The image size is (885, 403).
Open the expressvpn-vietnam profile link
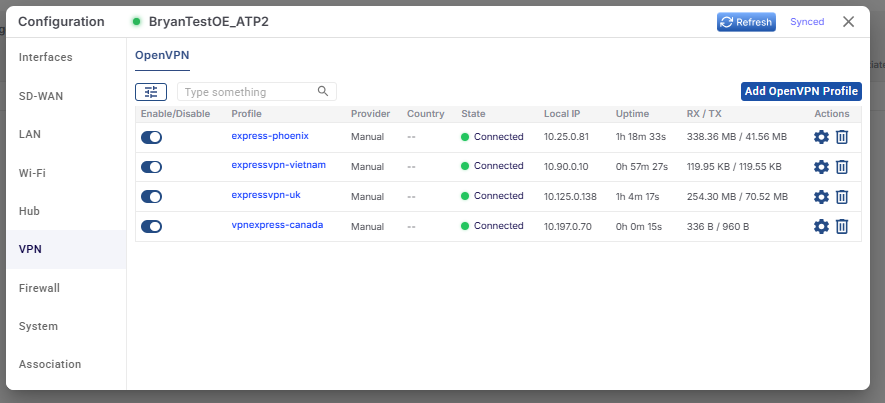click(x=278, y=165)
